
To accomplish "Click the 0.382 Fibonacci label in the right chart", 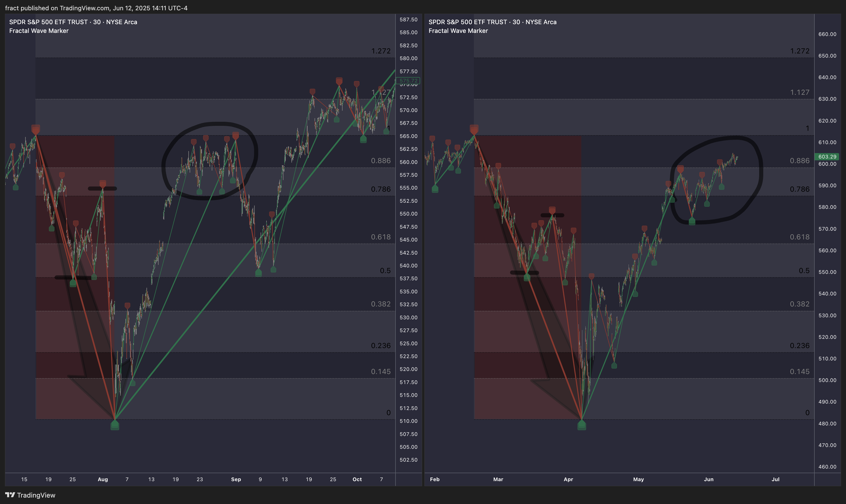I will click(800, 304).
